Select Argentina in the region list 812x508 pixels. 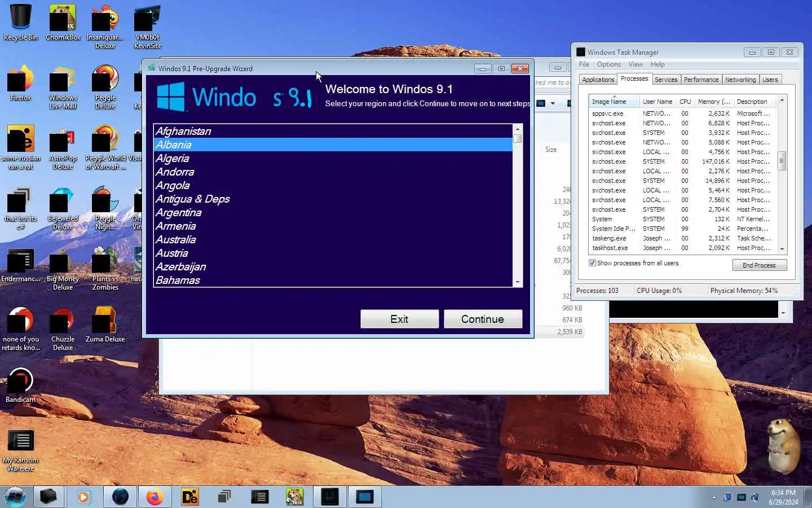[333, 212]
